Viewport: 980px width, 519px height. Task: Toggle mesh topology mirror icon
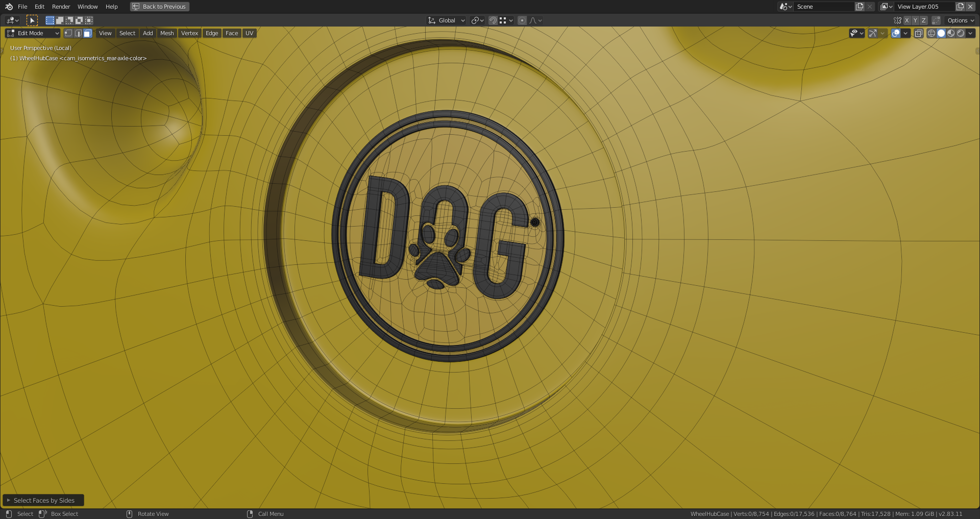click(897, 20)
